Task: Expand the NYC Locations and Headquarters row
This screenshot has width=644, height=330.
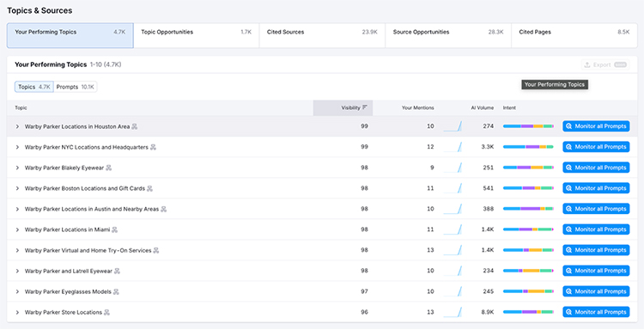Action: pyautogui.click(x=17, y=147)
